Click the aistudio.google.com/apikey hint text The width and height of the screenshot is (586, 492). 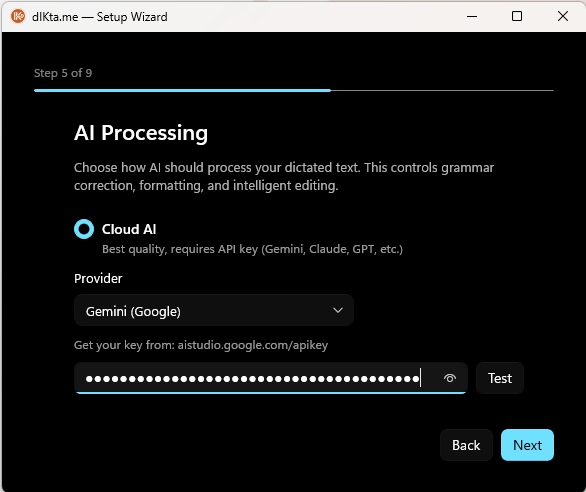[x=253, y=345]
